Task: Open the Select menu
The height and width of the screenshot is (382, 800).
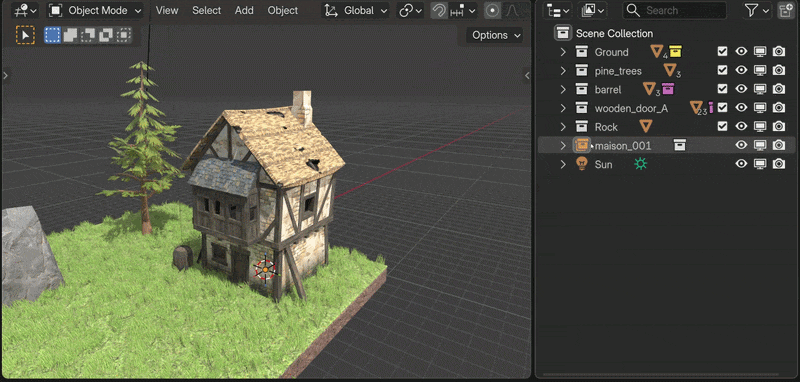Action: (x=207, y=10)
